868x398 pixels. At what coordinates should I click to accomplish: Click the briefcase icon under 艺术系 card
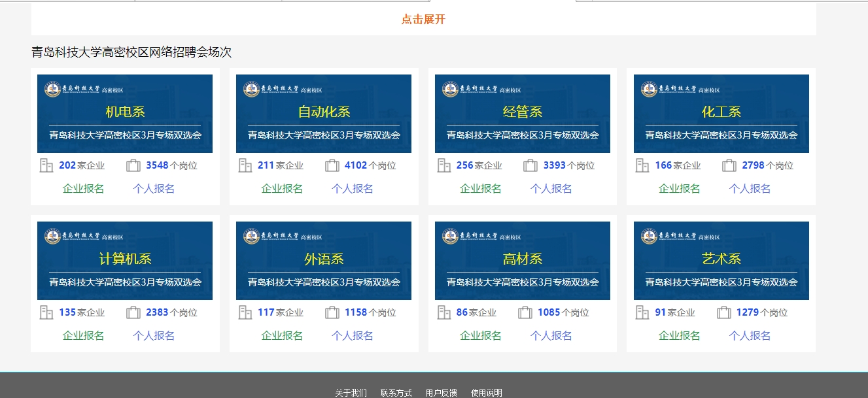[x=724, y=312]
